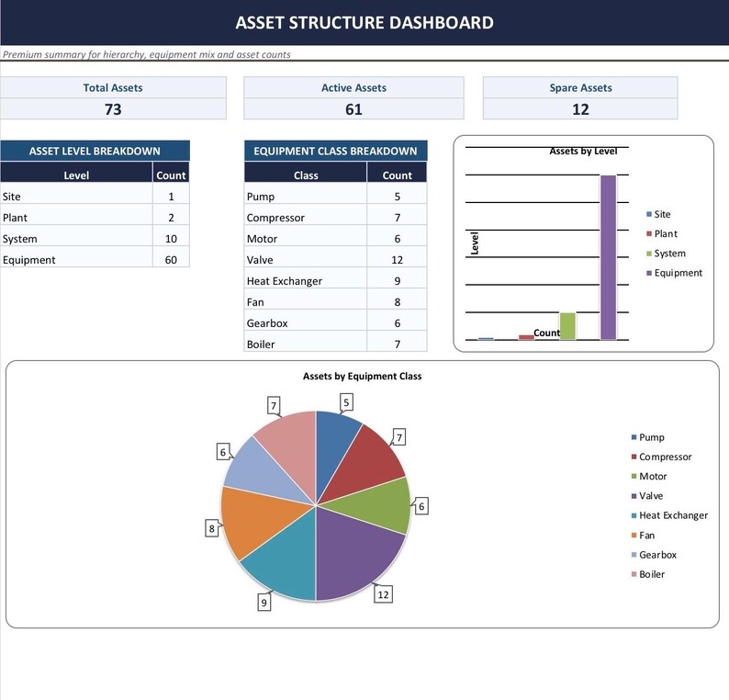The height and width of the screenshot is (700, 729).
Task: Click the Premium summary subtitle text
Action: point(147,54)
